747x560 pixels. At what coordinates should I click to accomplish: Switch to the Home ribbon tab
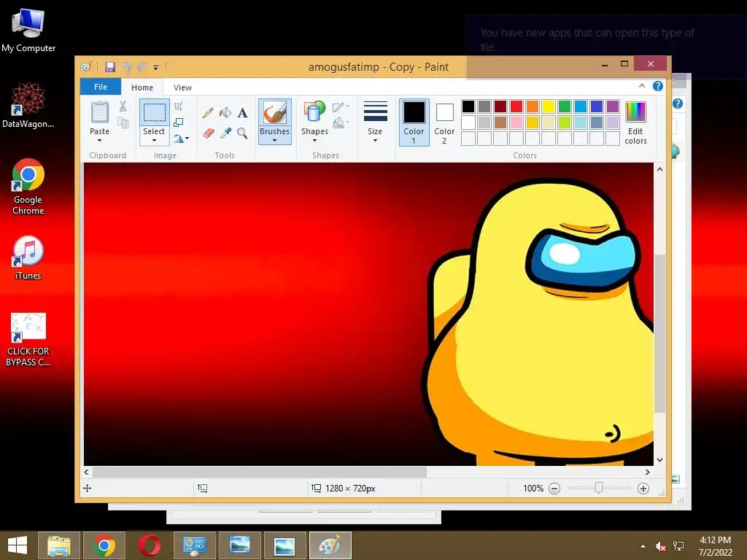point(142,87)
